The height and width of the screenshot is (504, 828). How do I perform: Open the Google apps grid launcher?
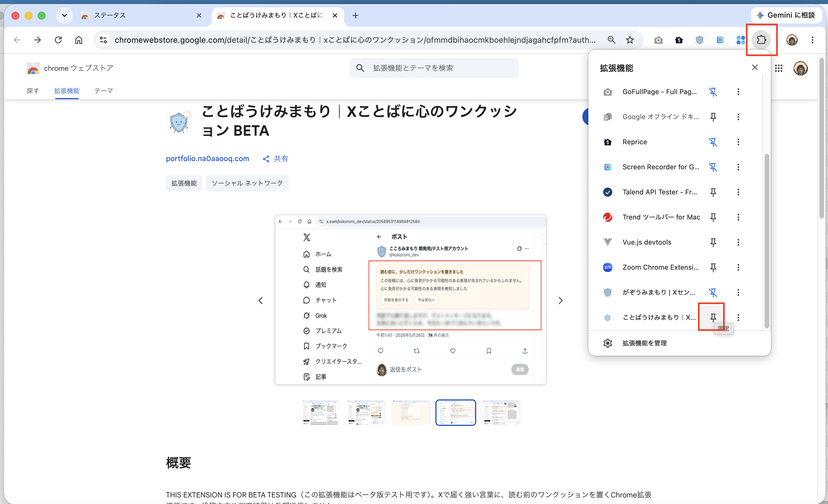[x=779, y=68]
